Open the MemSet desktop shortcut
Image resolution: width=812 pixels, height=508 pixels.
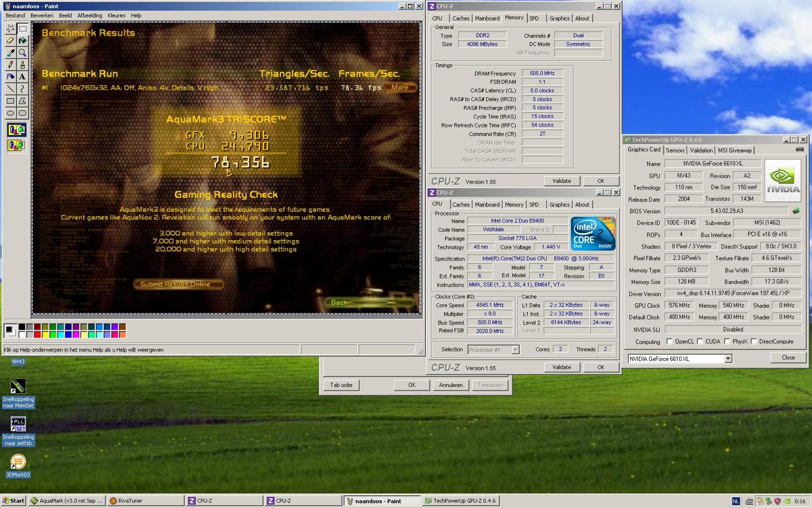pos(18,393)
